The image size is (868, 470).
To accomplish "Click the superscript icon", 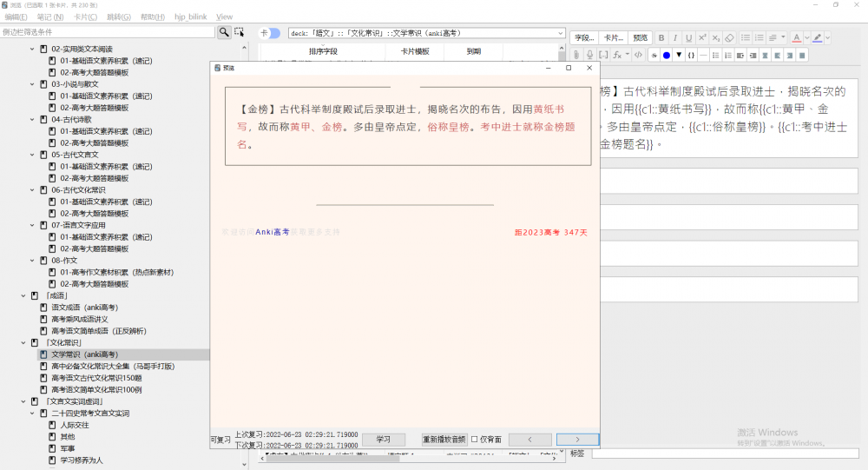I will tap(702, 38).
